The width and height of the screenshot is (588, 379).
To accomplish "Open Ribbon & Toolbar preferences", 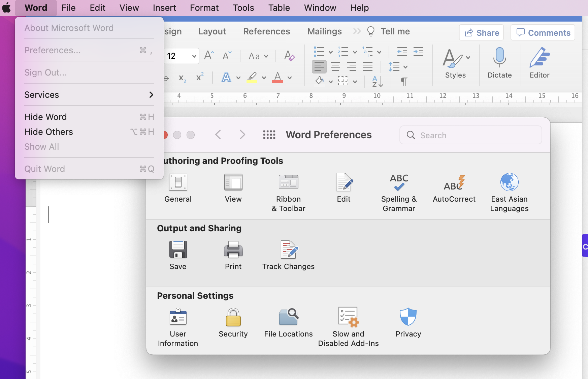I will tap(289, 193).
